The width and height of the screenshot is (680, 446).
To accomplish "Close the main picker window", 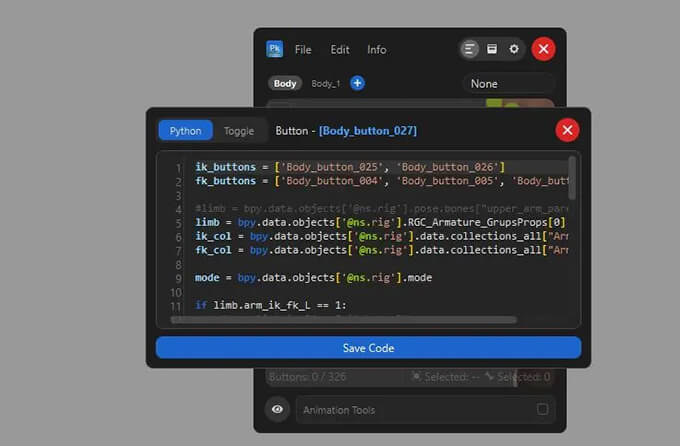I will [543, 49].
